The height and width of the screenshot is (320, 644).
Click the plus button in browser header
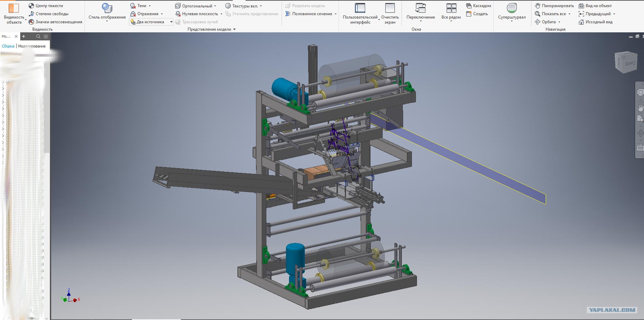(x=24, y=36)
